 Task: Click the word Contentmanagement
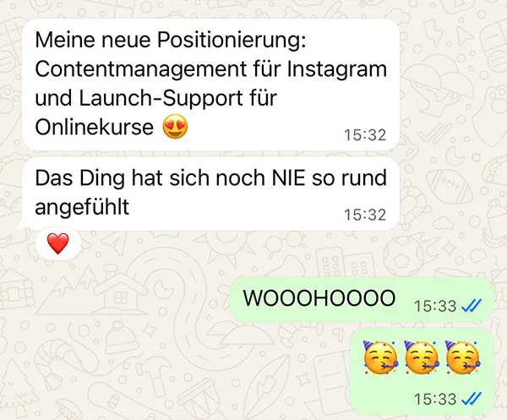coord(141,69)
